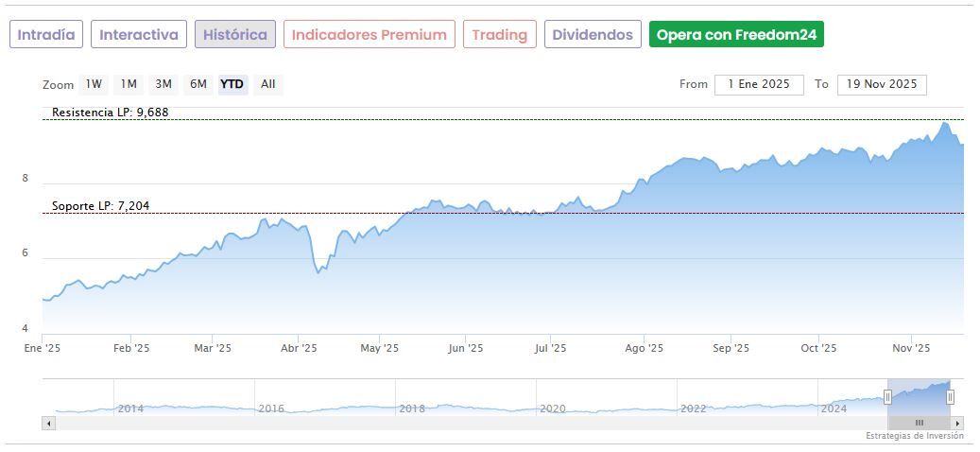Image resolution: width=980 pixels, height=452 pixels.
Task: Open the Histórica chart tab
Action: click(x=235, y=35)
